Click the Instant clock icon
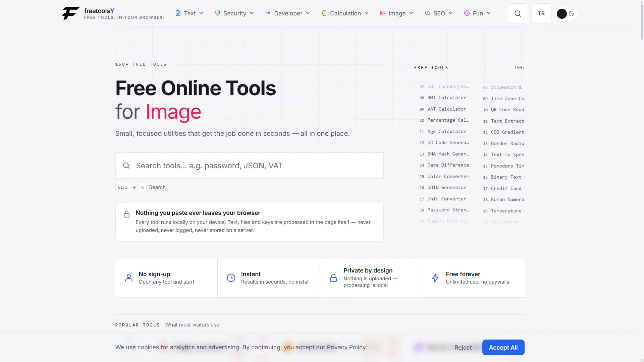Screen dimensions: 644x362 click(231, 278)
